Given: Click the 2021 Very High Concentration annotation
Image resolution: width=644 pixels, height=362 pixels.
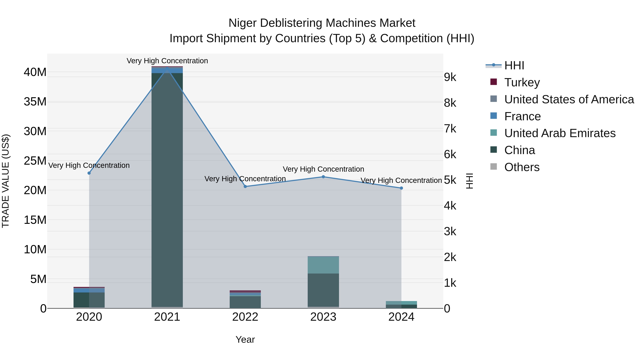Looking at the screenshot, I should pyautogui.click(x=167, y=61).
